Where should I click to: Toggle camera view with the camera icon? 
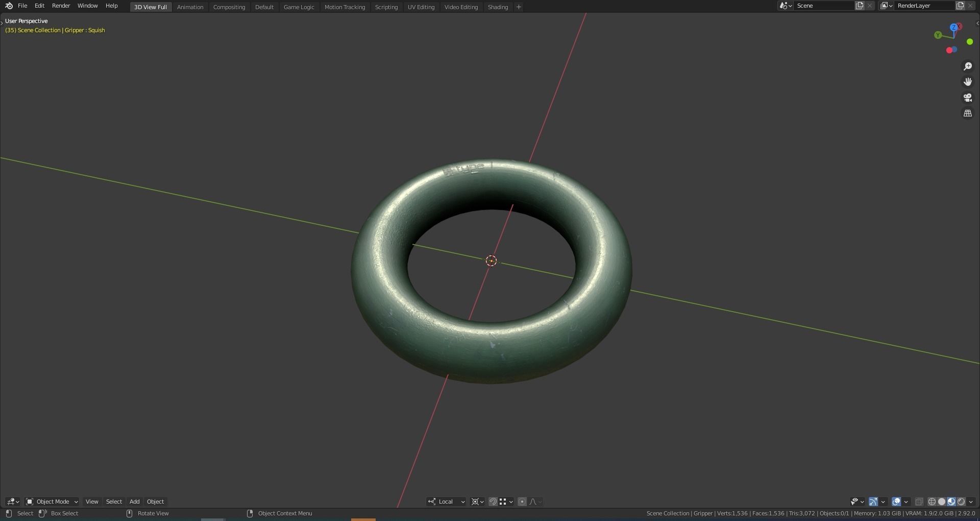(967, 98)
